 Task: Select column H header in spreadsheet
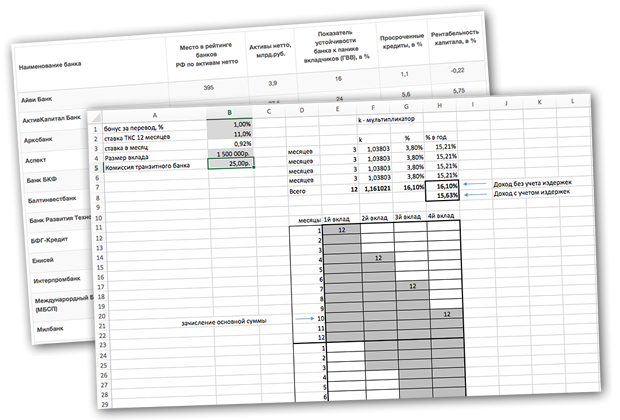pos(439,105)
